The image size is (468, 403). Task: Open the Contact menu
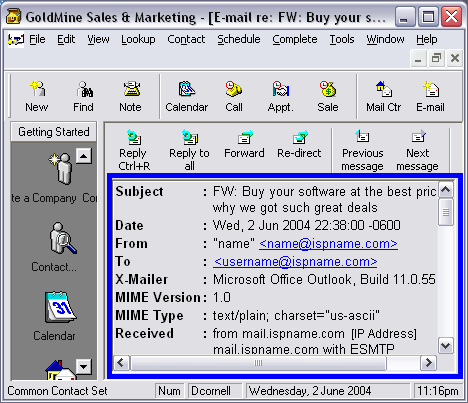pos(186,39)
